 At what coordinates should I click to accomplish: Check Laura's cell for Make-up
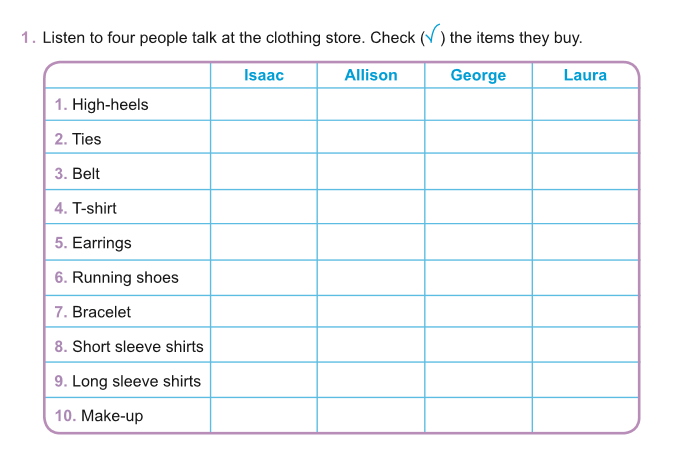(x=585, y=416)
